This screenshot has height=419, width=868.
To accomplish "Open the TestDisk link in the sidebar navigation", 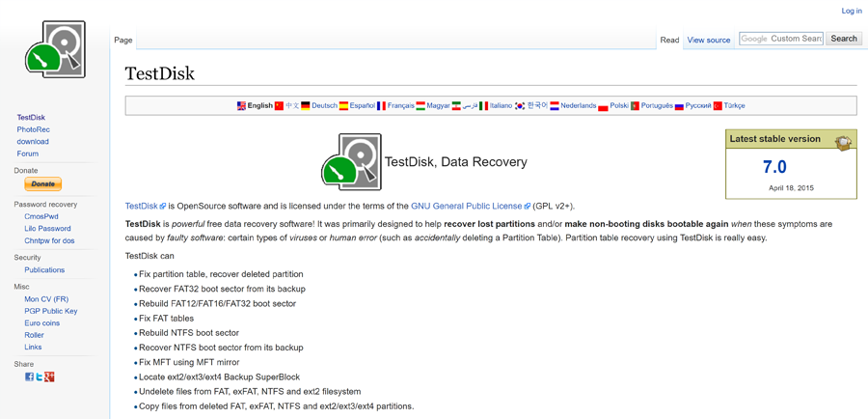I will [x=31, y=118].
